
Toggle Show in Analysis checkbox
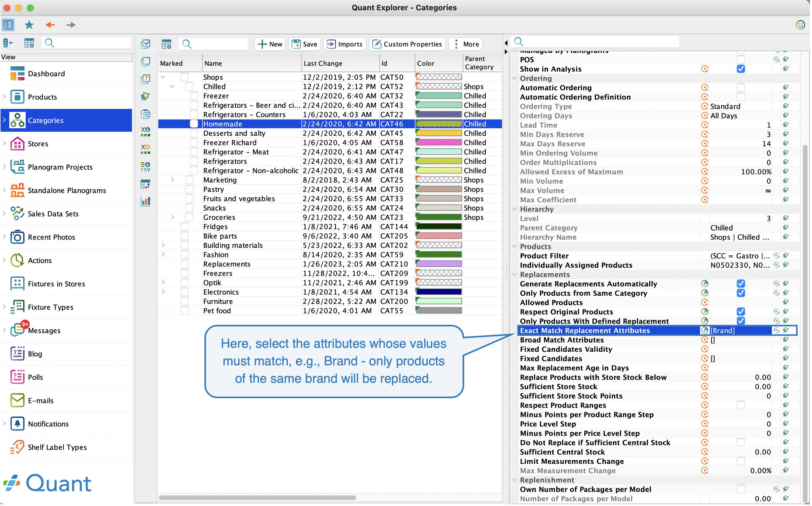[x=741, y=69]
